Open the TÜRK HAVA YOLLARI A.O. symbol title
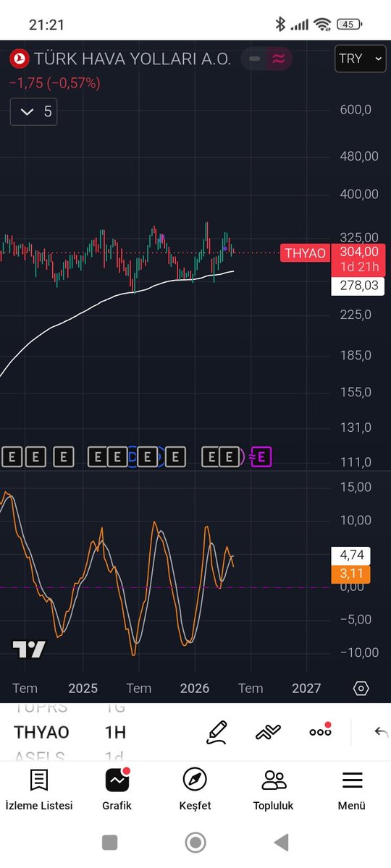This screenshot has height=868, width=391. click(133, 59)
